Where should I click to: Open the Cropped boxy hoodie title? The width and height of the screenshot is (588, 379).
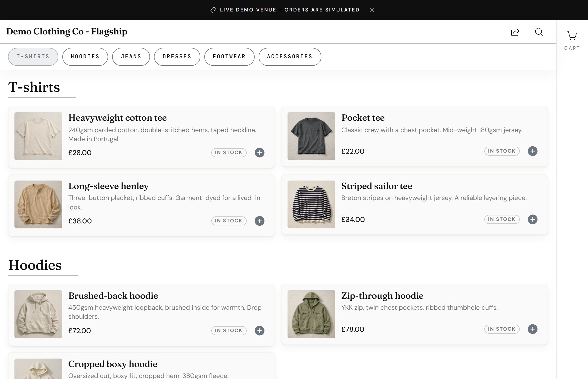(x=113, y=364)
